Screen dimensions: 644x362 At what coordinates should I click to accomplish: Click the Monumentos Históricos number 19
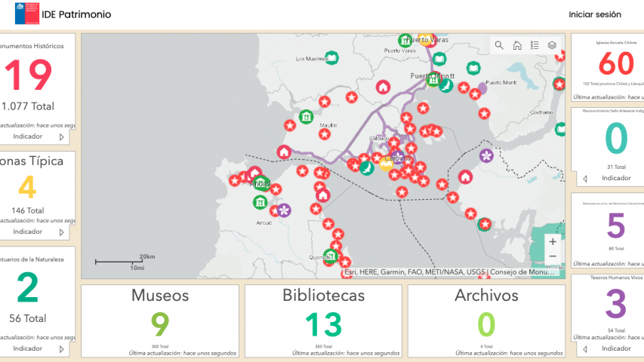click(28, 75)
